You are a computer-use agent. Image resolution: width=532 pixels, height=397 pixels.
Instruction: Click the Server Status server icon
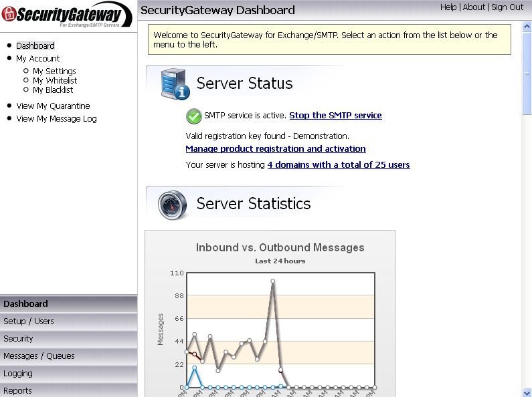(175, 84)
